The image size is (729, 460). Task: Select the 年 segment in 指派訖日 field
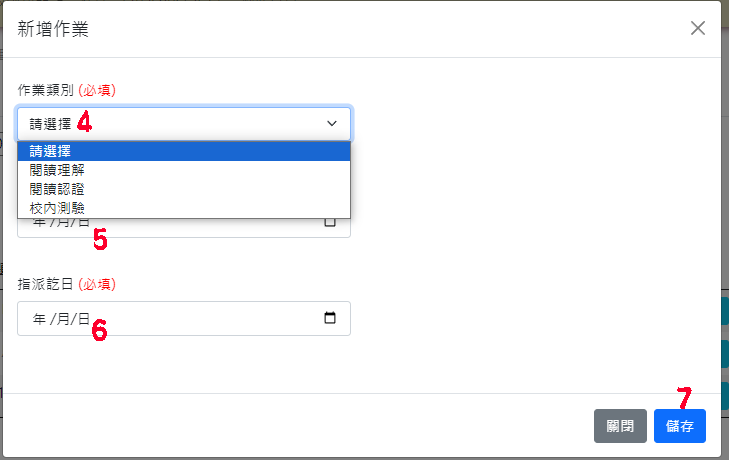click(x=39, y=319)
